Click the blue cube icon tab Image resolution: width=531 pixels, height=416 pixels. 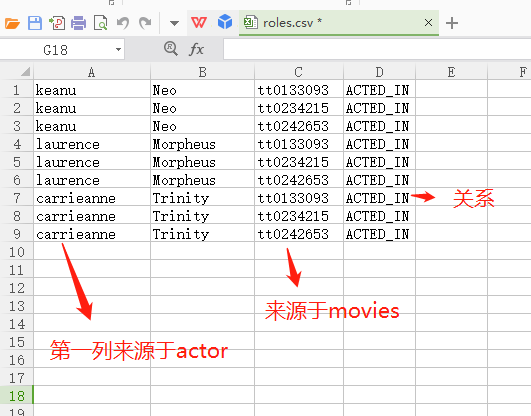point(225,22)
